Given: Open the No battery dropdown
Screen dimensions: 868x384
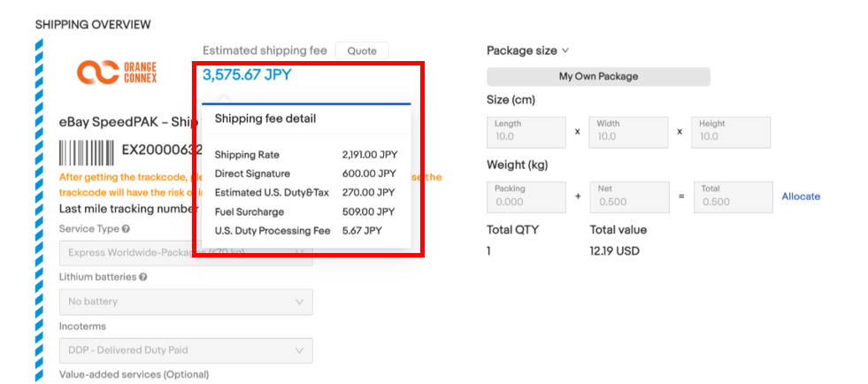Looking at the screenshot, I should (186, 303).
